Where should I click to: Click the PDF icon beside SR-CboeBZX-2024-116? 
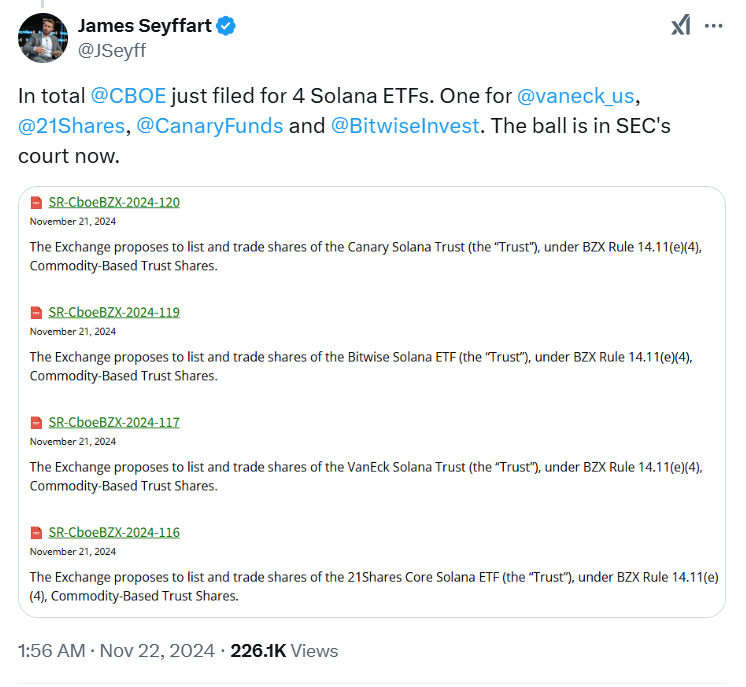(37, 532)
